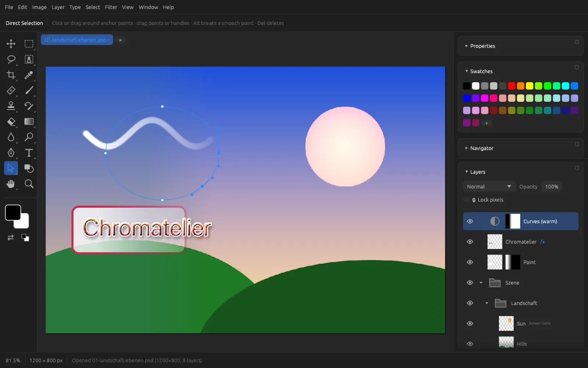Select the Curves (warm) layer mask thumbnail
The height and width of the screenshot is (368, 588).
(513, 221)
